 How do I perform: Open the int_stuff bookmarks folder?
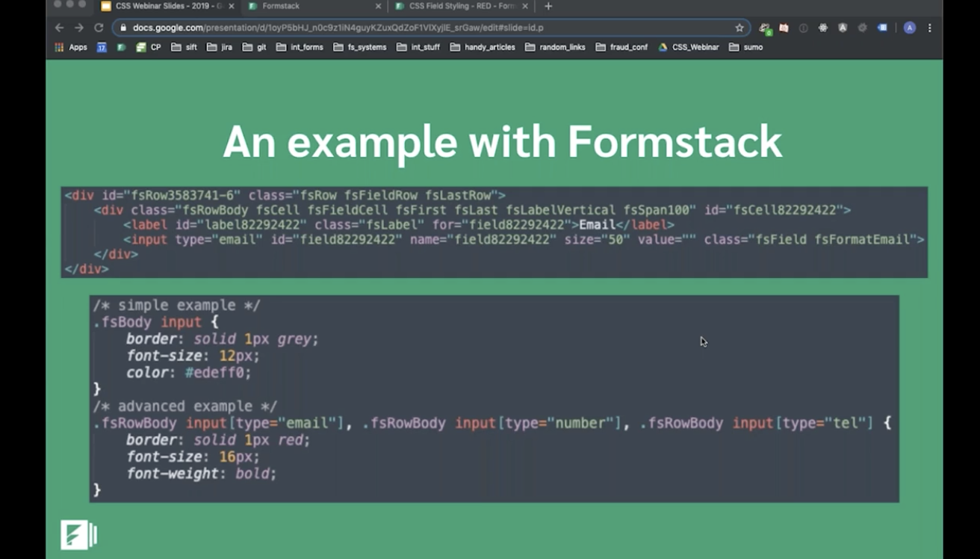(418, 47)
